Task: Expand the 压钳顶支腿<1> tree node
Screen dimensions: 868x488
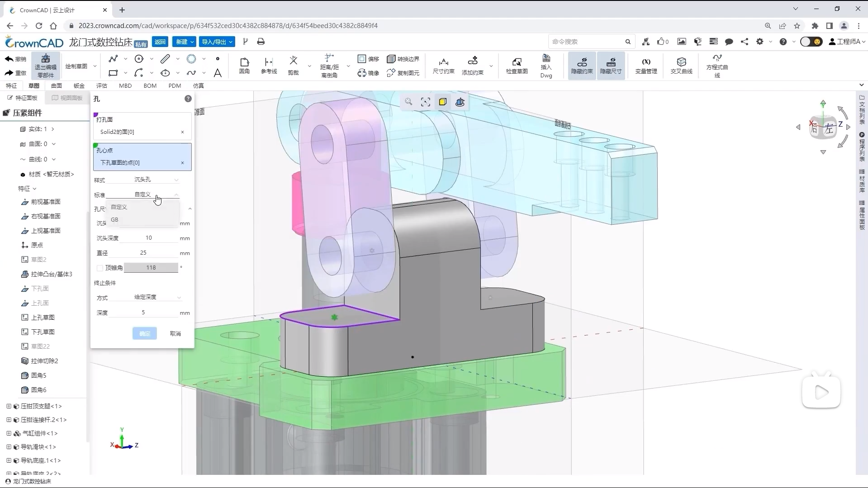Action: point(9,406)
